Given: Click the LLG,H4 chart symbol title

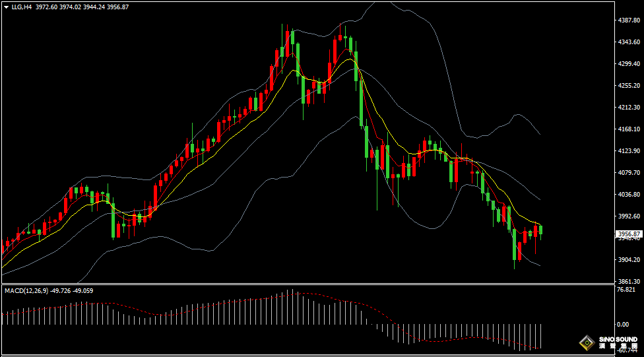Looking at the screenshot, I should pos(21,7).
